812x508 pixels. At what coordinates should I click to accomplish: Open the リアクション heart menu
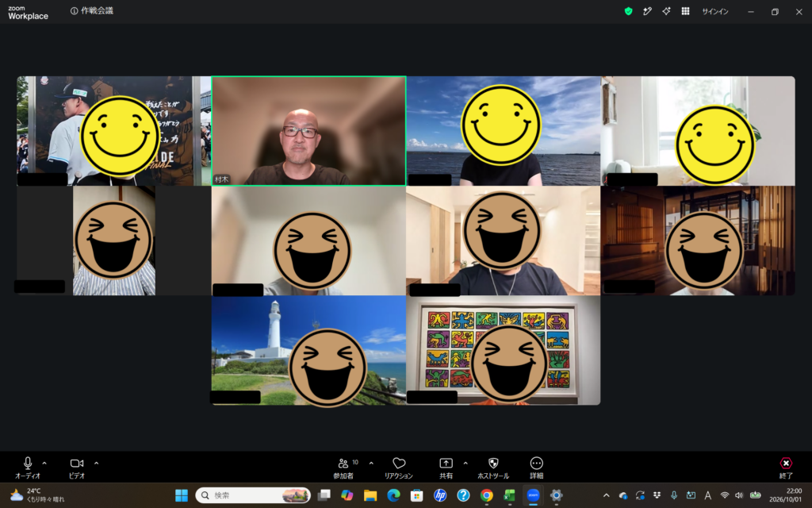[399, 468]
